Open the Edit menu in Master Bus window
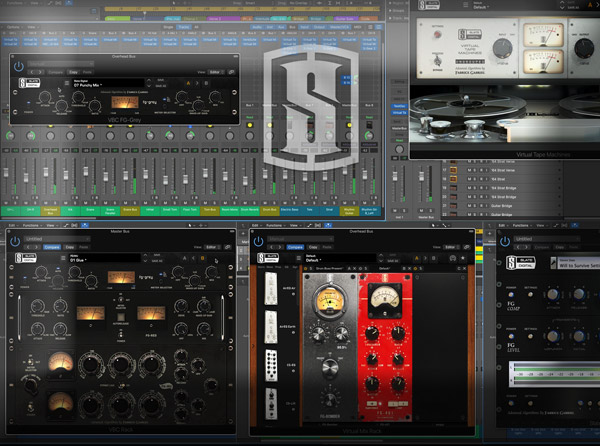Image resolution: width=600 pixels, height=446 pixels. tap(15, 227)
